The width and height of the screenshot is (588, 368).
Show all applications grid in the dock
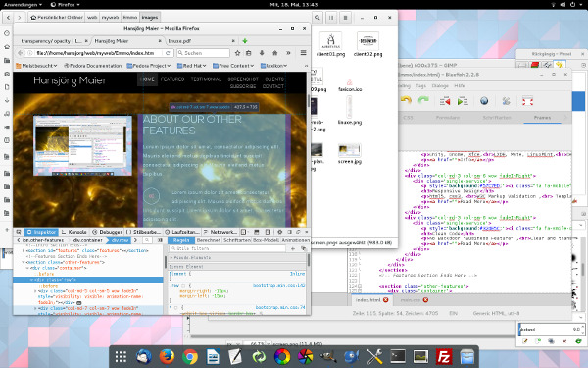pos(121,356)
